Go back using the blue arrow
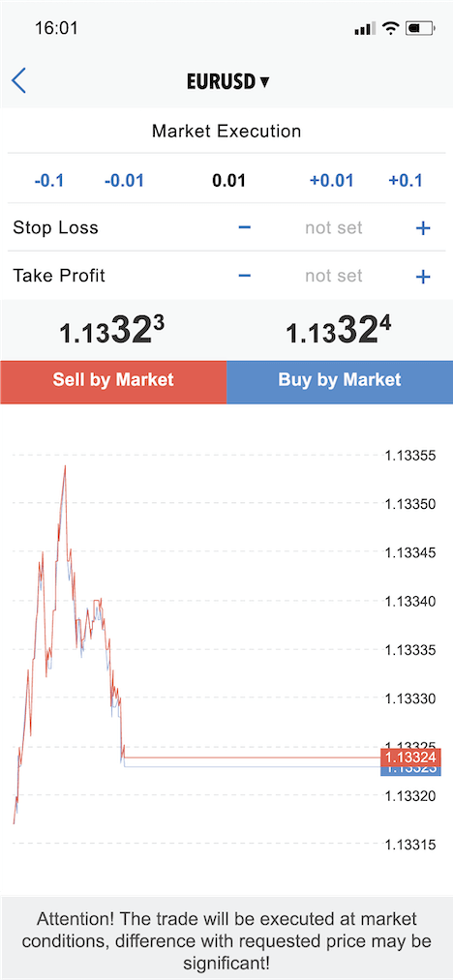453x980 pixels. [x=18, y=81]
